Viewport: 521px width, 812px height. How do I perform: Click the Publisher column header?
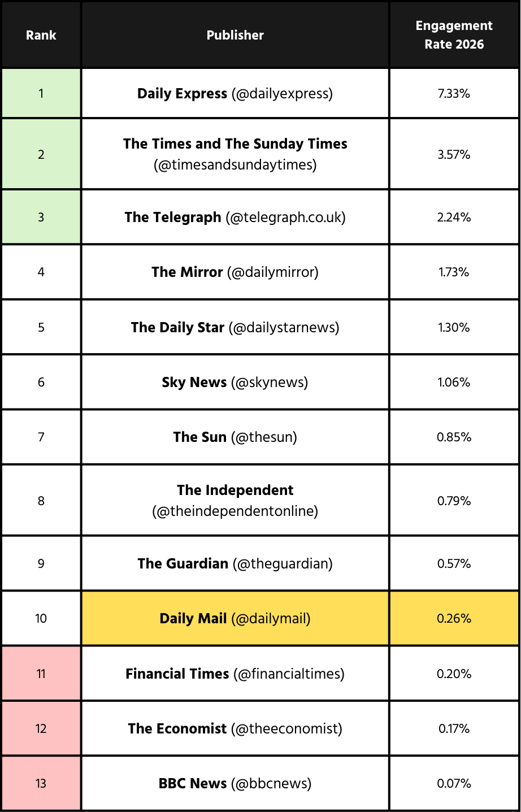pos(235,35)
